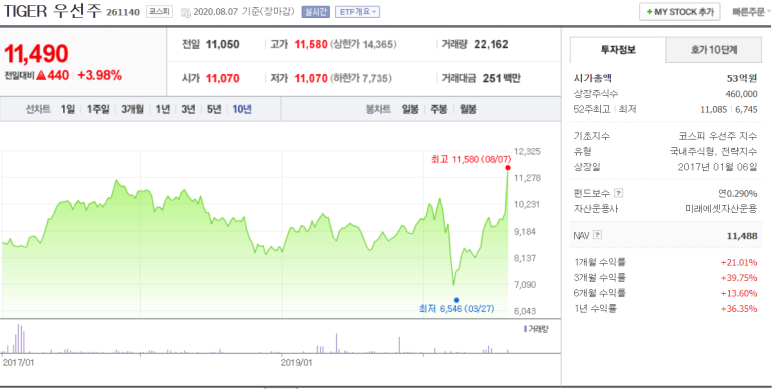This screenshot has width=773, height=389.
Task: Switch to the 호가10단계 tab
Action: pos(713,50)
